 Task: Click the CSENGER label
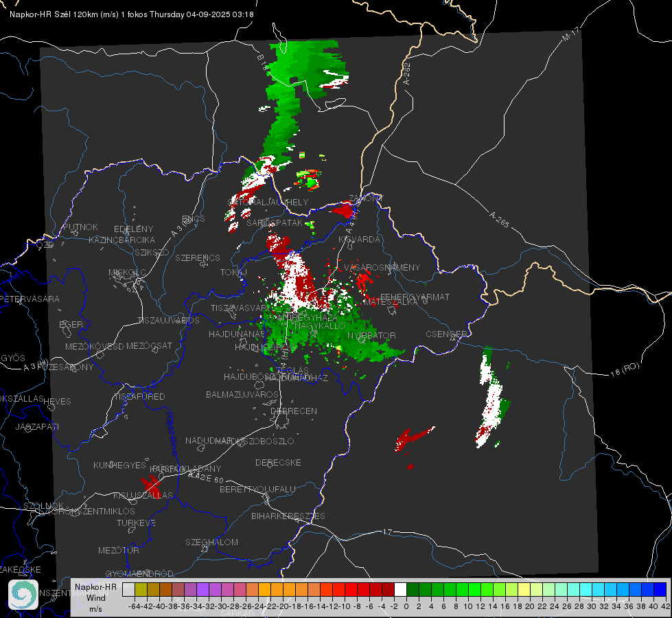point(446,334)
